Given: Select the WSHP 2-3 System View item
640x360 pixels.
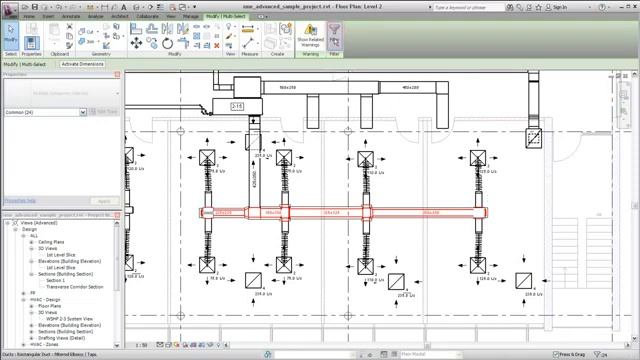Looking at the screenshot, I should click(69, 319).
